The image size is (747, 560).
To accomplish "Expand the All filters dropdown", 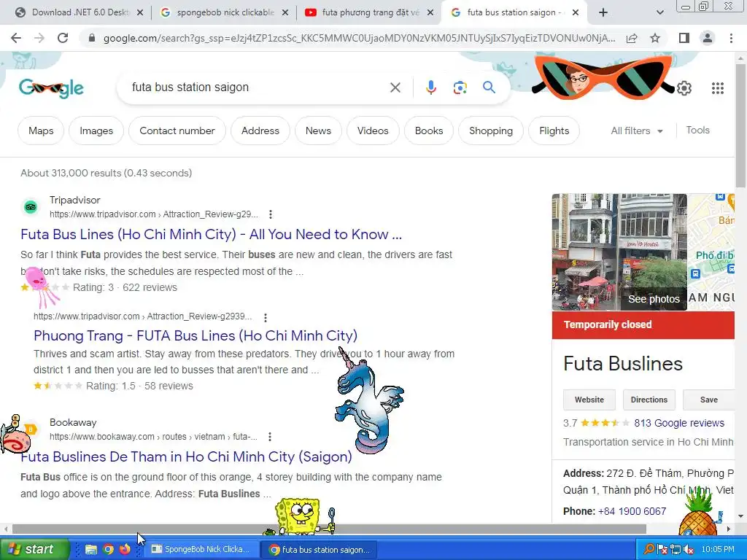I will 637,131.
